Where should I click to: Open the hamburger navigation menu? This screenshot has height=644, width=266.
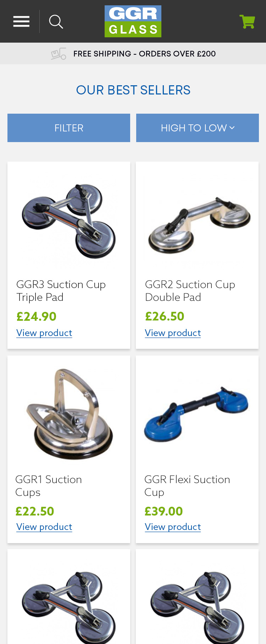(21, 22)
